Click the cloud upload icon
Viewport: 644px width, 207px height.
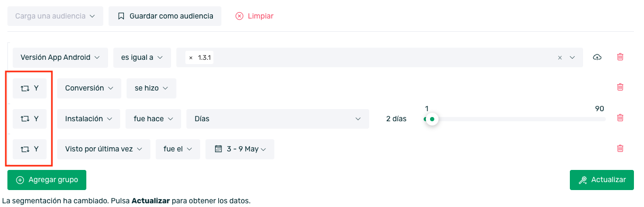(597, 57)
